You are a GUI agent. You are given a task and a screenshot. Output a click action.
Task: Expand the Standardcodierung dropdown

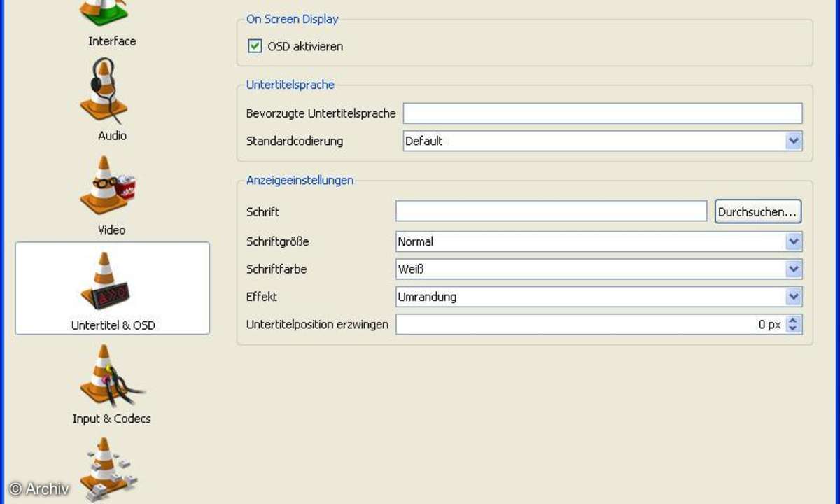click(x=793, y=141)
